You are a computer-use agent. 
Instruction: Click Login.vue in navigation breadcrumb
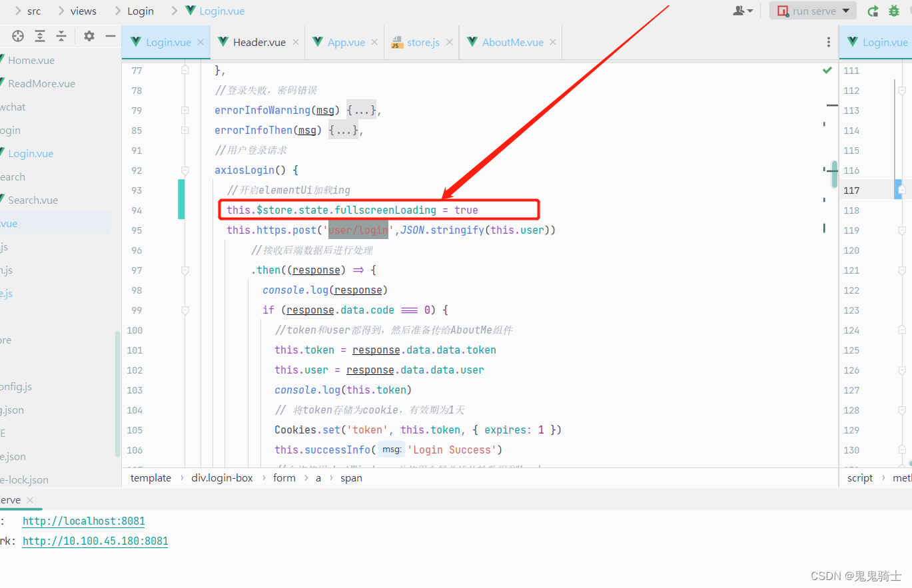pos(222,11)
